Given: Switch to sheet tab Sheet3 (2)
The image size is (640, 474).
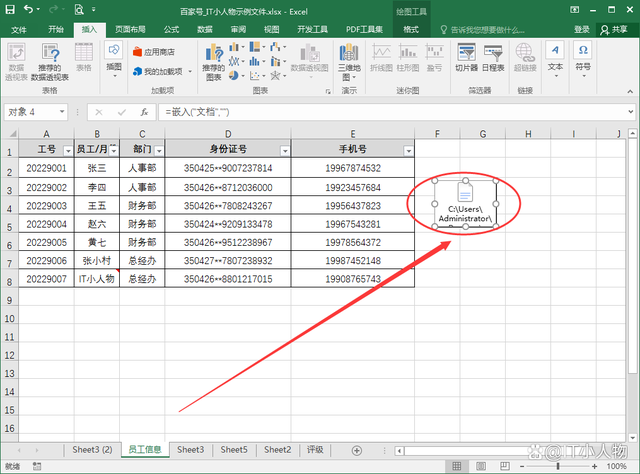Looking at the screenshot, I should [x=92, y=450].
